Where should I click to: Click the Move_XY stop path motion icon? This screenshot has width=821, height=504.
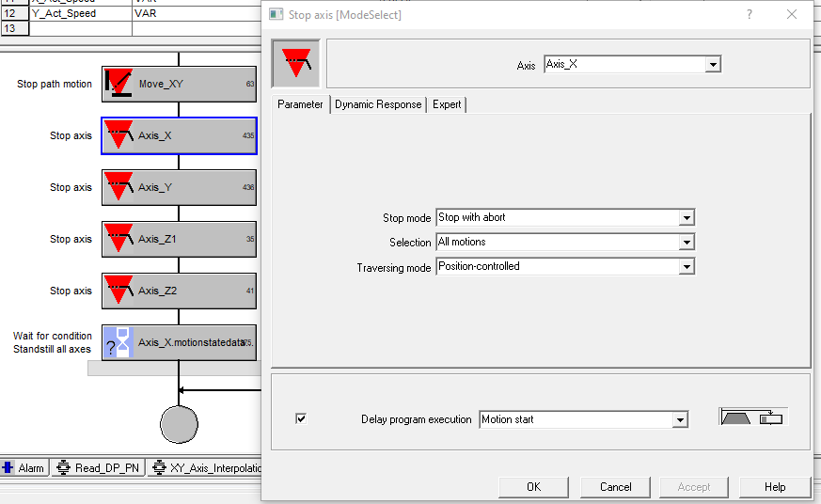coord(118,84)
